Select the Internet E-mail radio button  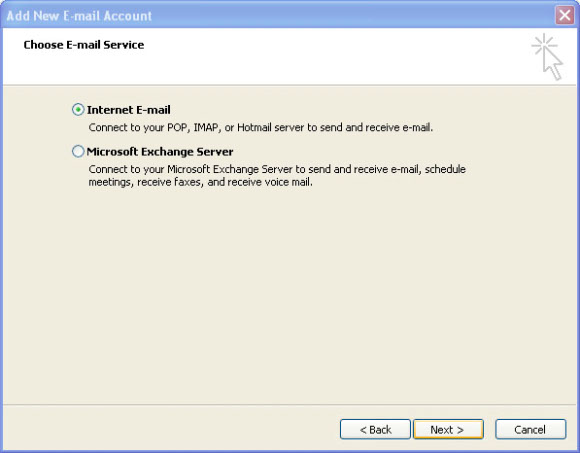[x=78, y=110]
